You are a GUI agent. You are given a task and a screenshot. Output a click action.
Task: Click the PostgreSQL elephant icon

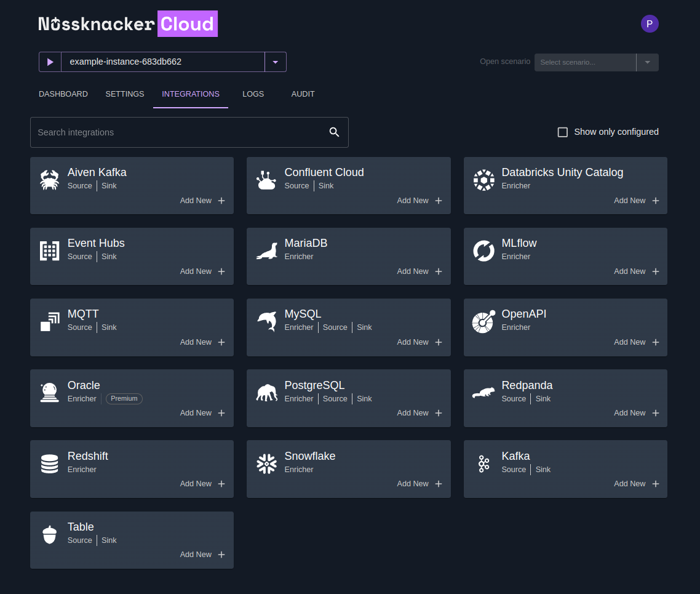(x=266, y=393)
